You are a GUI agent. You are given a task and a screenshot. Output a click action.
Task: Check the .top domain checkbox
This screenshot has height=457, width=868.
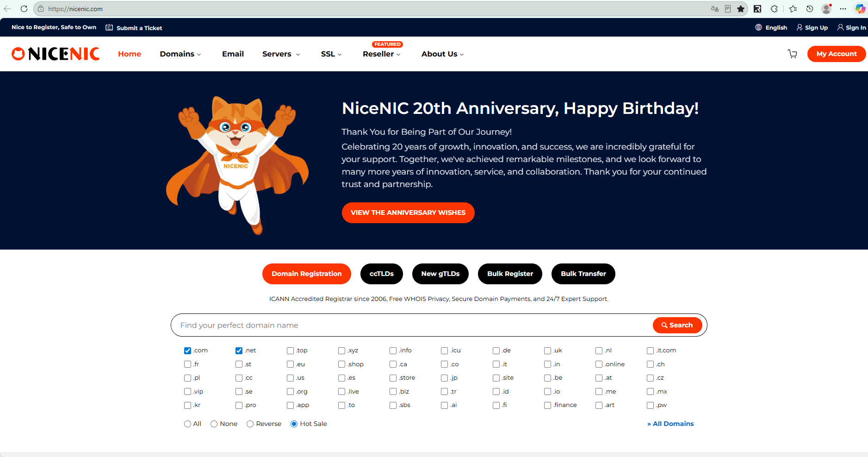click(290, 351)
